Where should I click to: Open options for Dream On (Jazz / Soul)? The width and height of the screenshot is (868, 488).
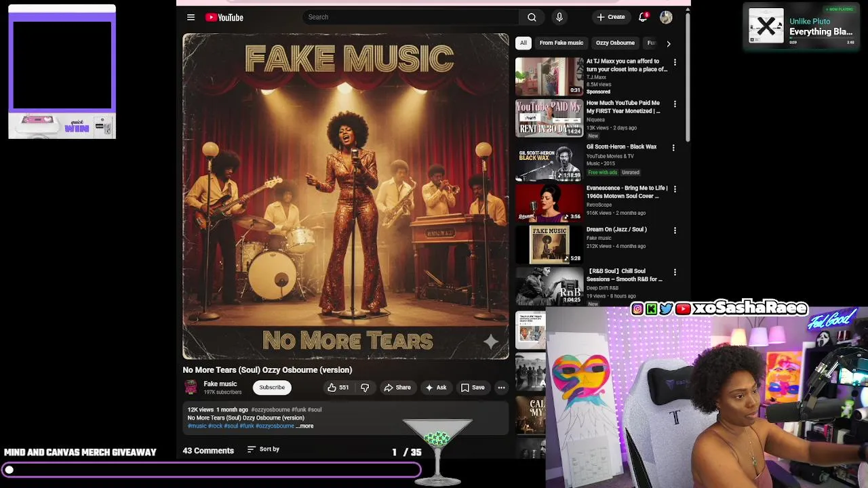(x=674, y=231)
